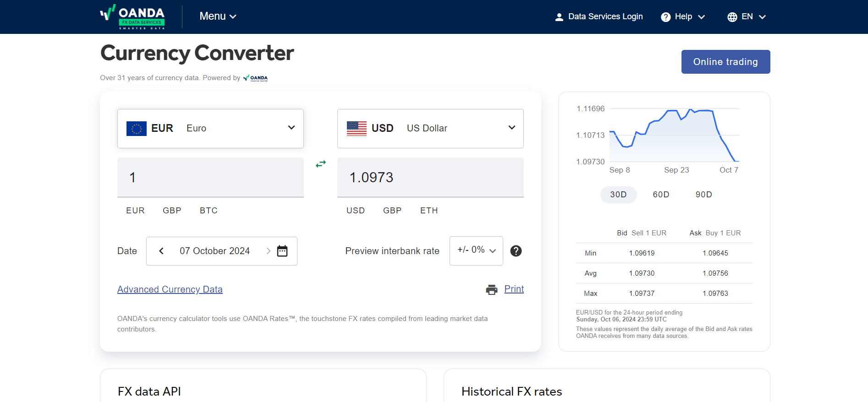
Task: Select GBP quick option under right amount
Action: tap(392, 211)
